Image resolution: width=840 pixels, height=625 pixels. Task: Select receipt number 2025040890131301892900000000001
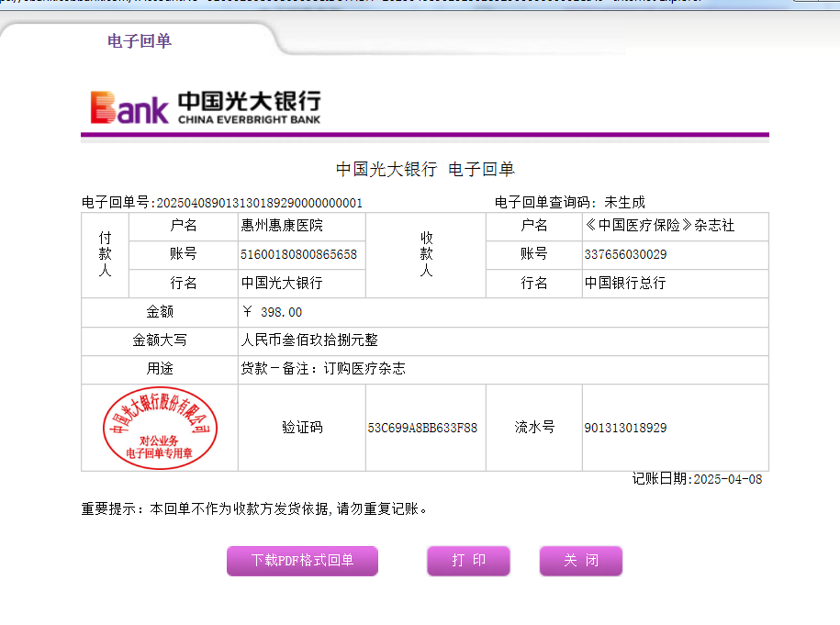[259, 203]
